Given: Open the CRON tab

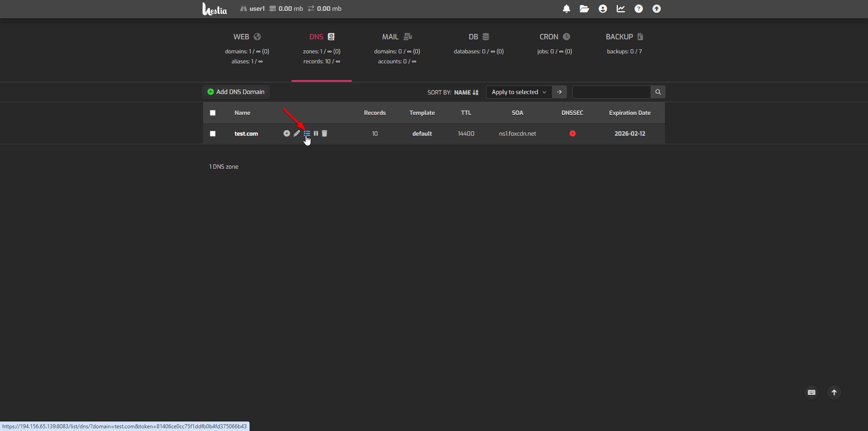Looking at the screenshot, I should tap(554, 37).
